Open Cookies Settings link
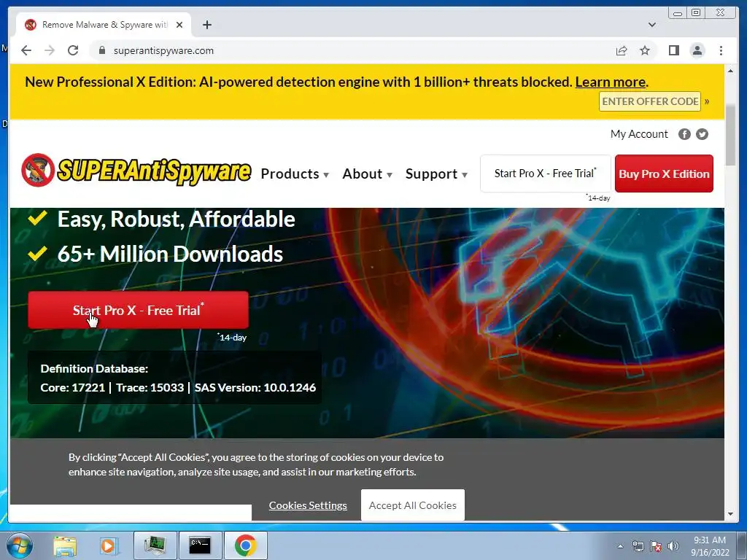This screenshot has width=747, height=560. coord(308,505)
